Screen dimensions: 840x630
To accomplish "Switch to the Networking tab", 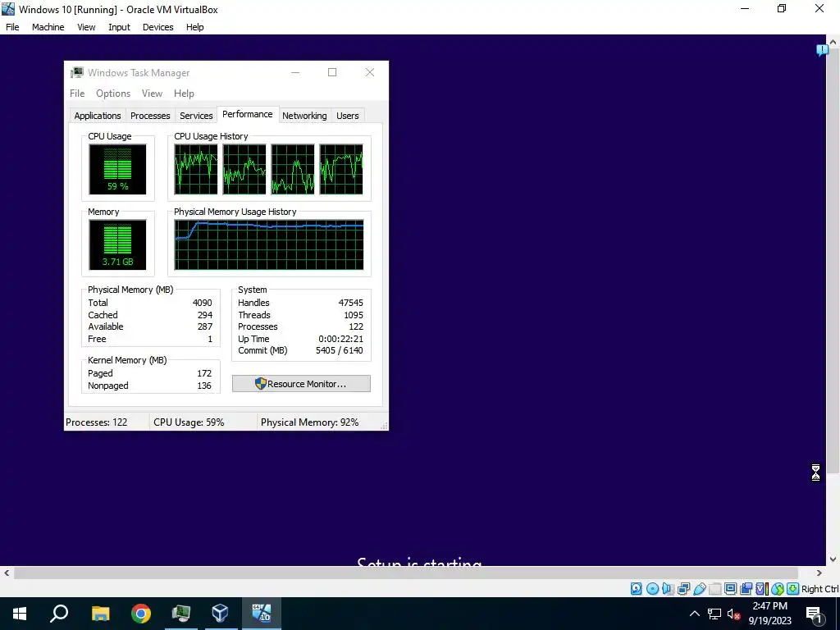I will tap(304, 116).
